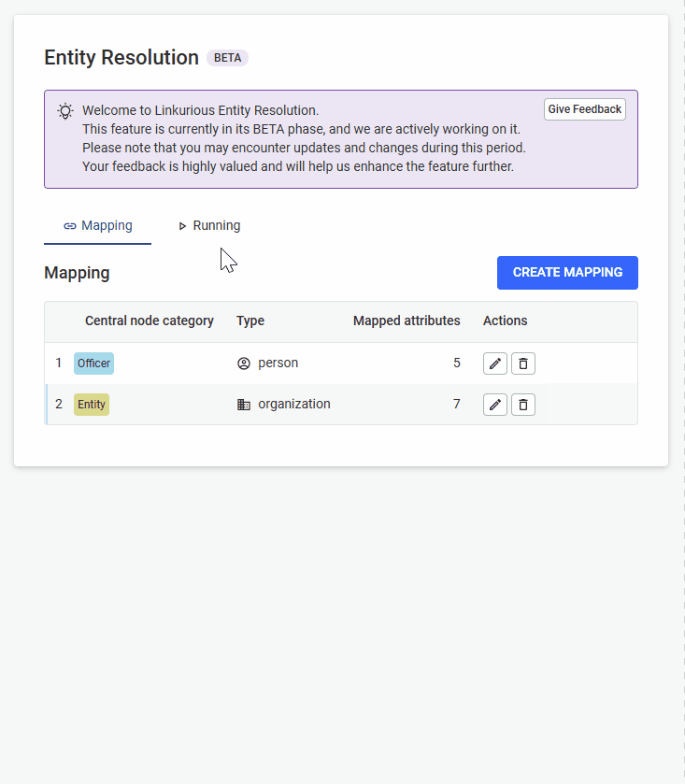Click the Give Feedback button
Screen dimensions: 685x784
[584, 109]
